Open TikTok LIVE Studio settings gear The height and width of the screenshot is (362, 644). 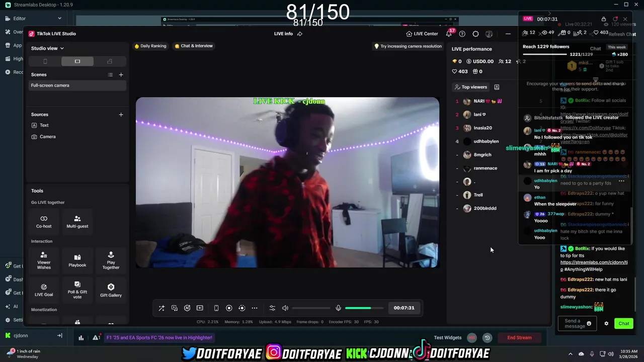pyautogui.click(x=475, y=34)
